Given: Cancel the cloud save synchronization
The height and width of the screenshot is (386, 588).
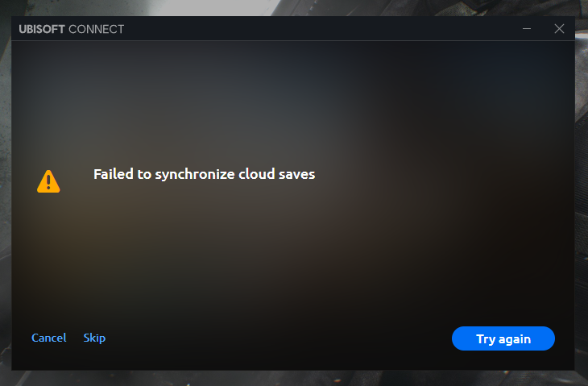Looking at the screenshot, I should tap(48, 338).
